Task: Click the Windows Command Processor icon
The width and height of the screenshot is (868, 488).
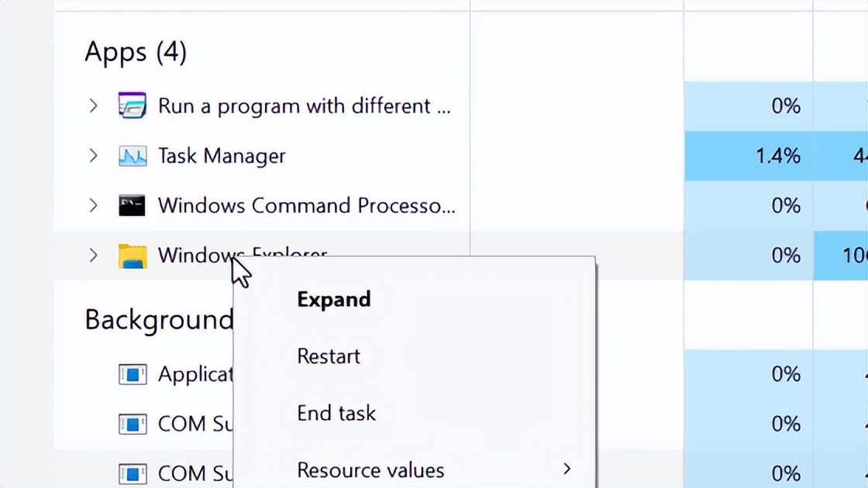Action: pos(133,205)
